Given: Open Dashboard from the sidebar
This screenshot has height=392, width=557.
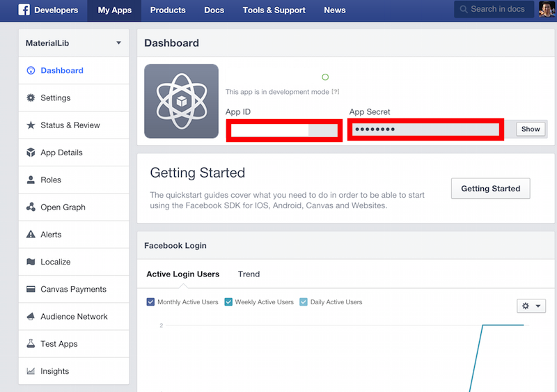Looking at the screenshot, I should pos(74,70).
